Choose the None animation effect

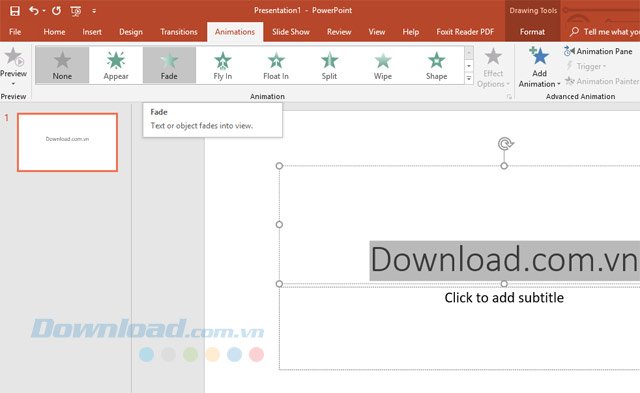(62, 65)
